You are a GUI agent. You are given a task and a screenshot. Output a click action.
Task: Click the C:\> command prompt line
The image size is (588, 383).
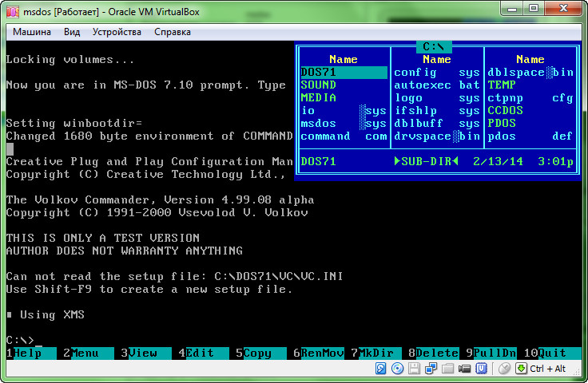point(24,341)
